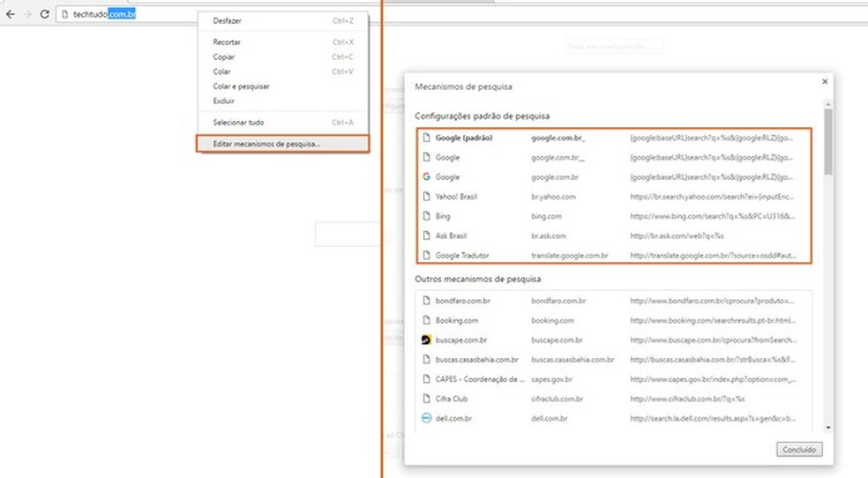Click the Concluído button
This screenshot has height=478, width=868.
pos(799,450)
